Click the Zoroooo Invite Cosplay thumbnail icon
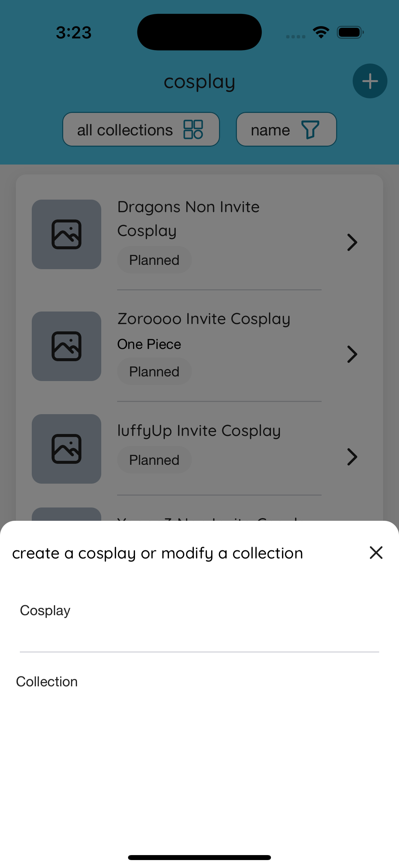This screenshot has width=399, height=868. click(66, 346)
